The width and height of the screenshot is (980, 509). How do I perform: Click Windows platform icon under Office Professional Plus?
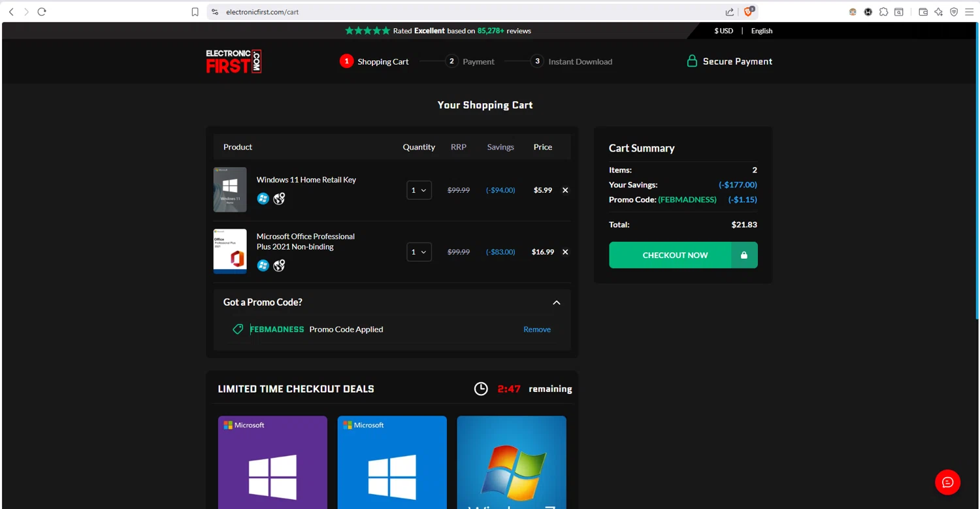pos(263,265)
